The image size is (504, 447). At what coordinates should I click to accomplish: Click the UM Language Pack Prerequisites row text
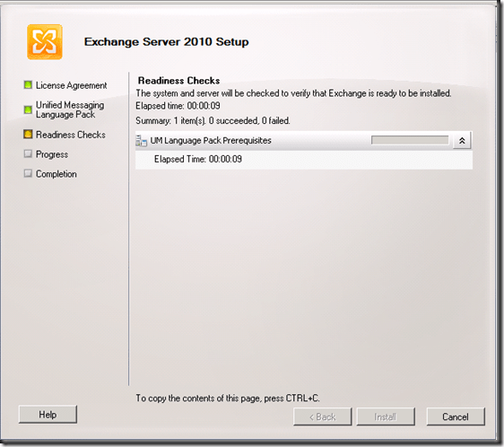tap(211, 141)
